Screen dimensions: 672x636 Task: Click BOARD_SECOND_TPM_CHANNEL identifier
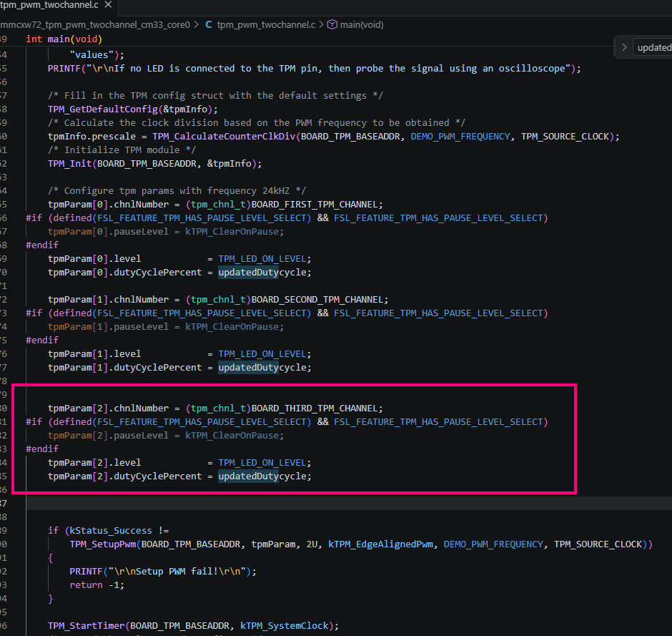pyautogui.click(x=316, y=300)
